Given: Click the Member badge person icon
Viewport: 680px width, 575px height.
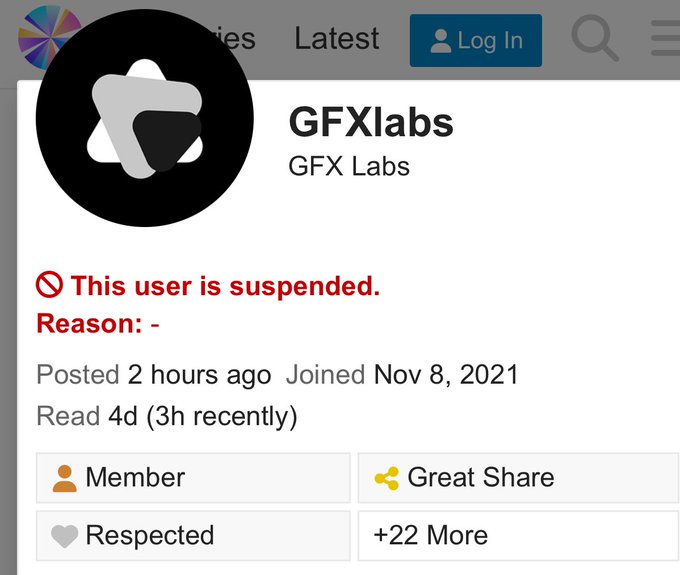Looking at the screenshot, I should pyautogui.click(x=64, y=478).
